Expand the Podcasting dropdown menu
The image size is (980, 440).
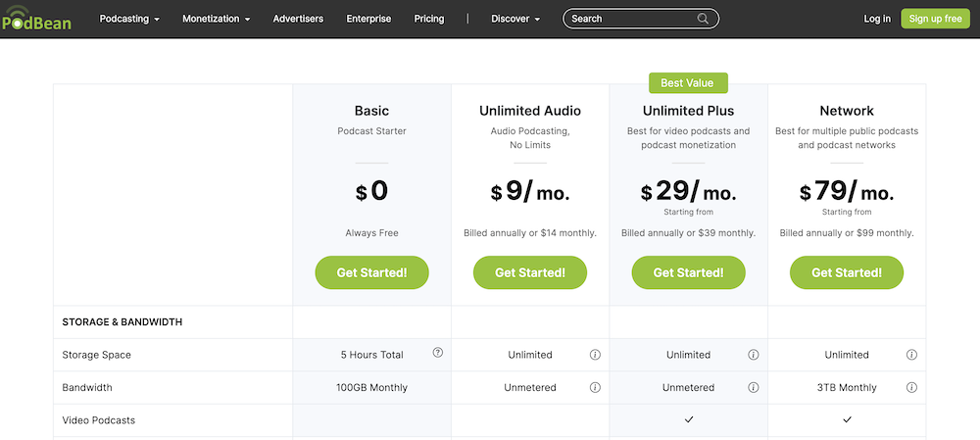tap(129, 19)
